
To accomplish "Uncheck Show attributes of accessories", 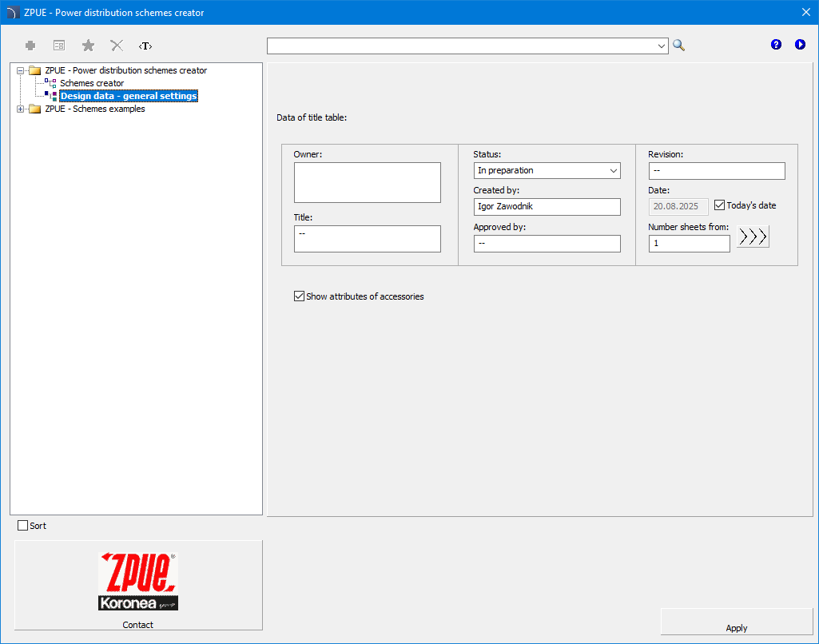I will 299,296.
